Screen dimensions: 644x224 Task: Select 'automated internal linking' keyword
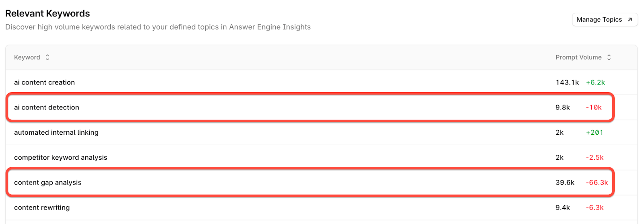(x=56, y=132)
